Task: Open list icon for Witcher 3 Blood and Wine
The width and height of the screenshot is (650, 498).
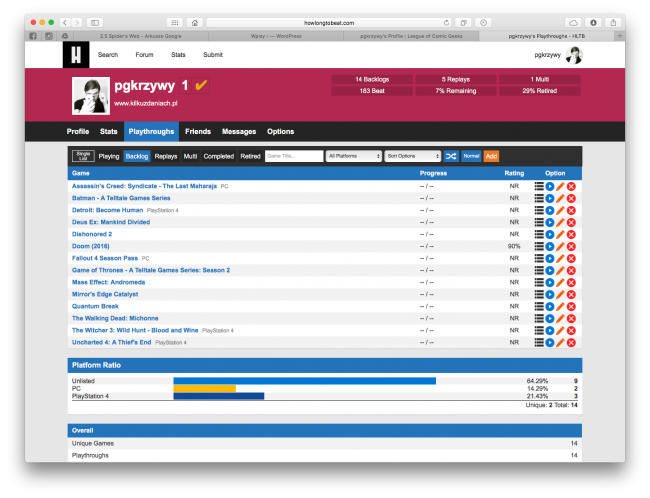Action: [538, 330]
